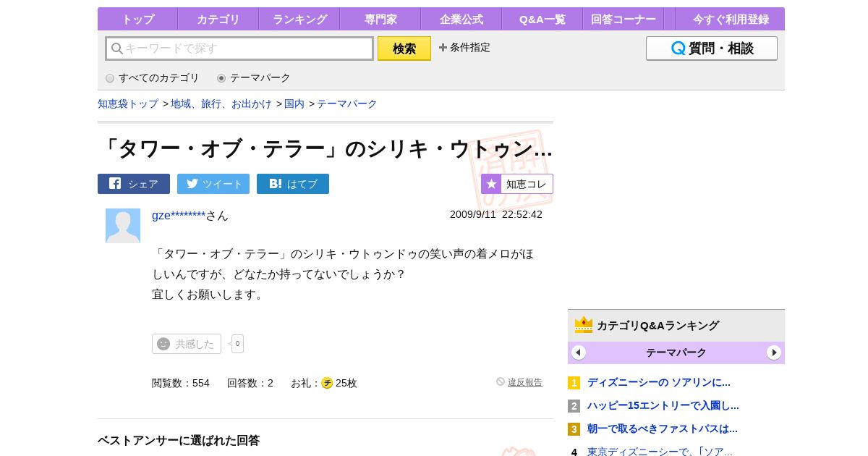Share the question on Facebook
Image resolution: width=868 pixels, height=456 pixels.
[x=134, y=184]
